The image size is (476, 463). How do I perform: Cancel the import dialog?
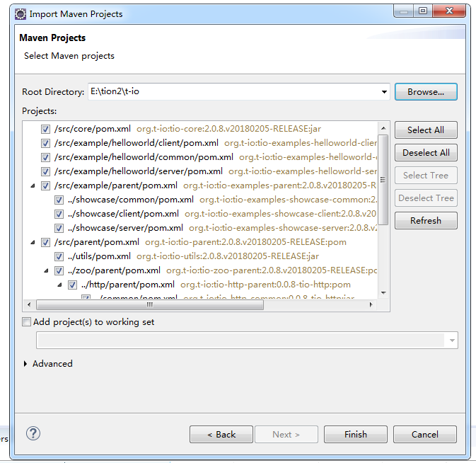click(x=424, y=435)
